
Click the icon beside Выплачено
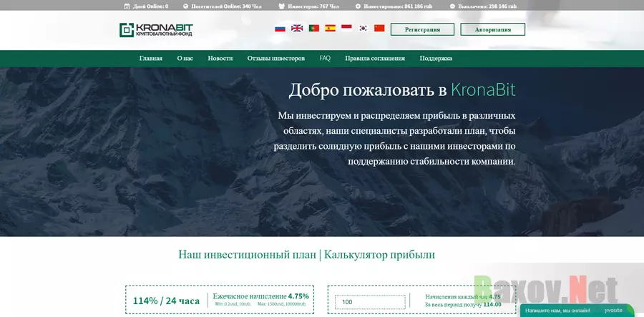pos(452,6)
